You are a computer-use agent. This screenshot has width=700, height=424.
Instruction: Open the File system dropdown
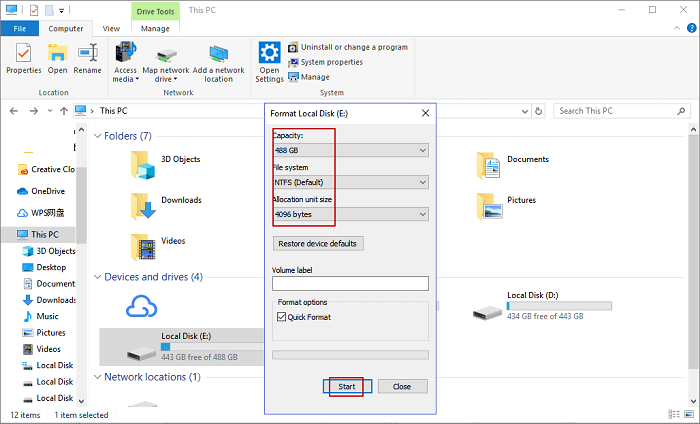(350, 182)
